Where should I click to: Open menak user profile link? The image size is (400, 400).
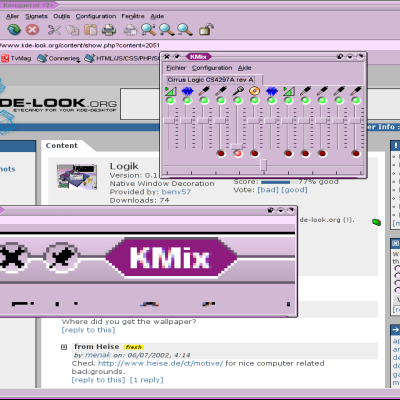click(x=98, y=355)
